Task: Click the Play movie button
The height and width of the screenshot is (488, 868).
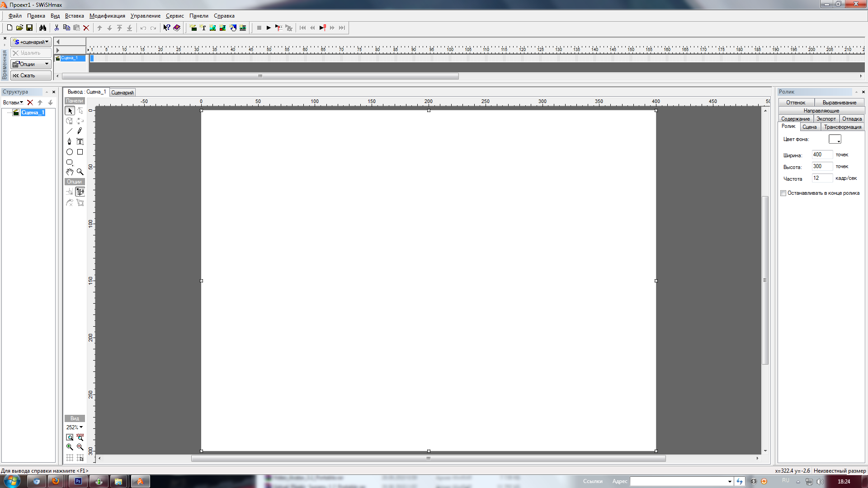Action: (269, 28)
